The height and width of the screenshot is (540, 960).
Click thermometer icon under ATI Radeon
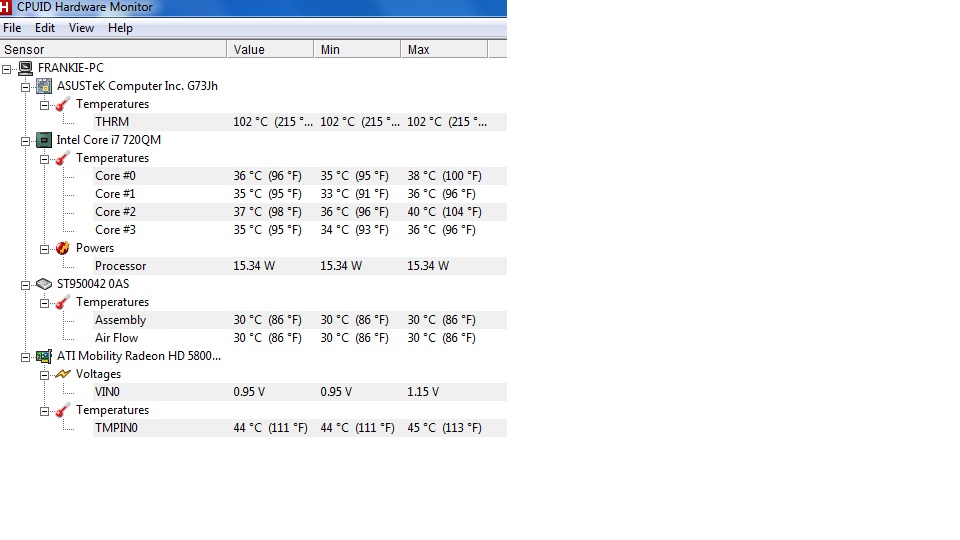(62, 410)
